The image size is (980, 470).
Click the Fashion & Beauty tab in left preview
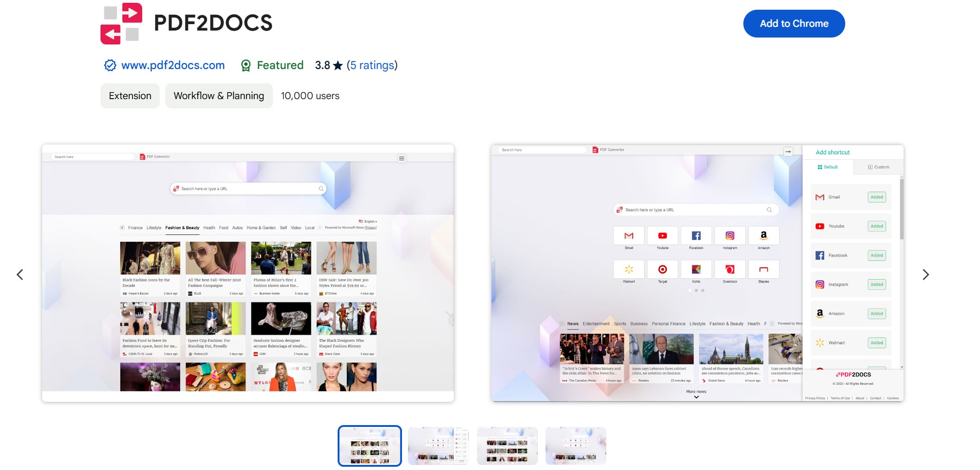[182, 228]
